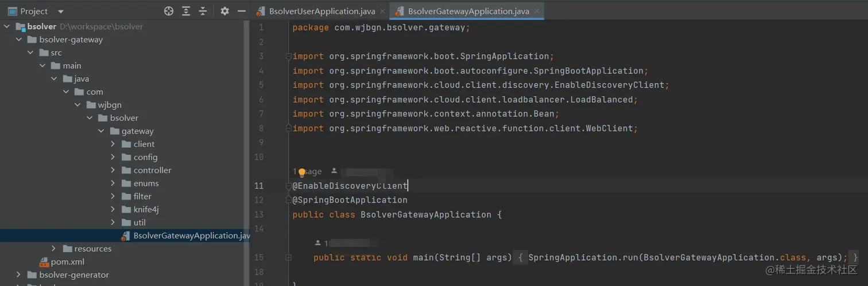
Task: Expand the resources folder
Action: (x=54, y=249)
